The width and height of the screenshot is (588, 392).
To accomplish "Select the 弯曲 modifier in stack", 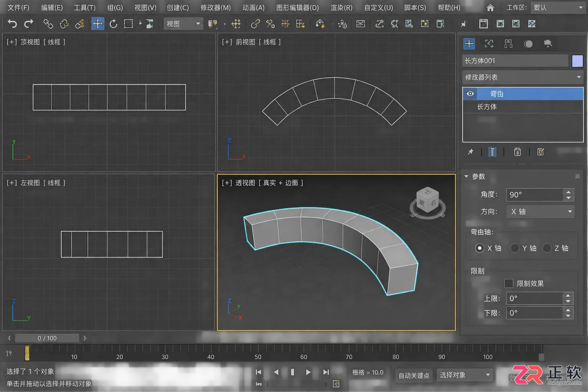I will 523,94.
